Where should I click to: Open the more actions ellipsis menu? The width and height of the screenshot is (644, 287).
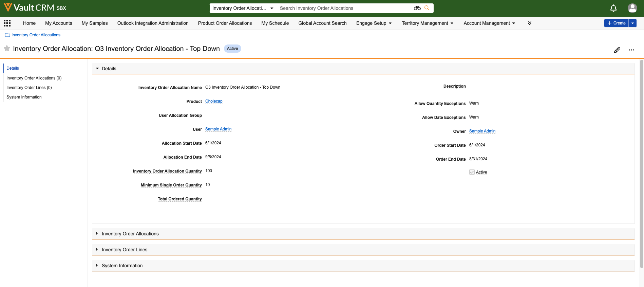[x=631, y=50]
